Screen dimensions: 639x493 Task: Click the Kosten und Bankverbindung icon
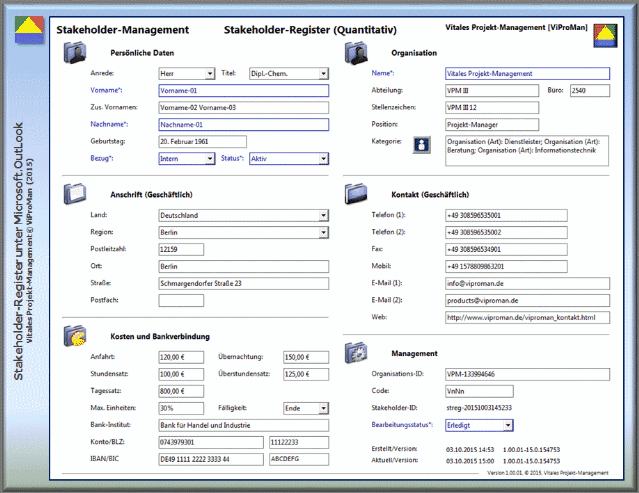(77, 337)
